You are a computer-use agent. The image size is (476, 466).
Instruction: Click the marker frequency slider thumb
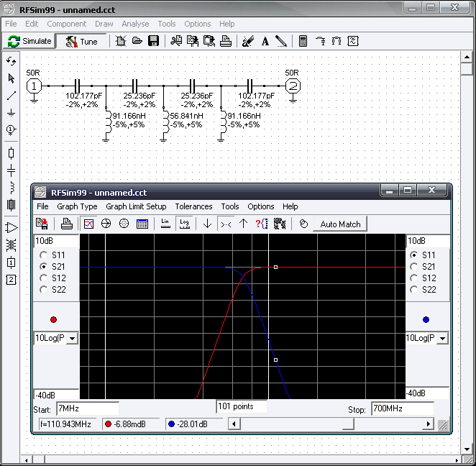click(348, 424)
